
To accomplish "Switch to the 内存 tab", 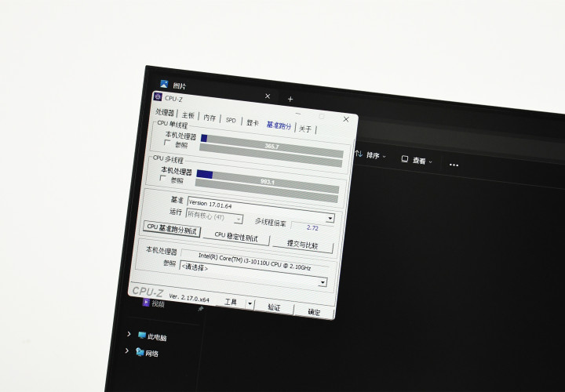I will pos(210,118).
